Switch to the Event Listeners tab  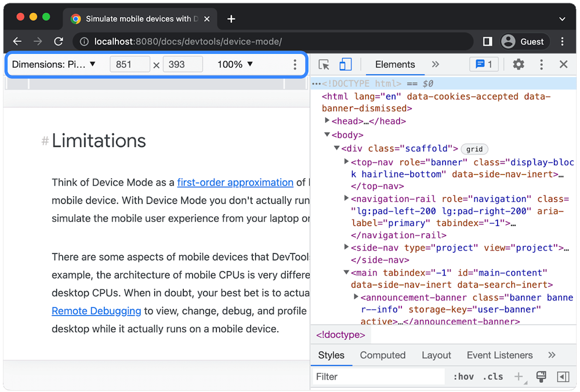(499, 355)
